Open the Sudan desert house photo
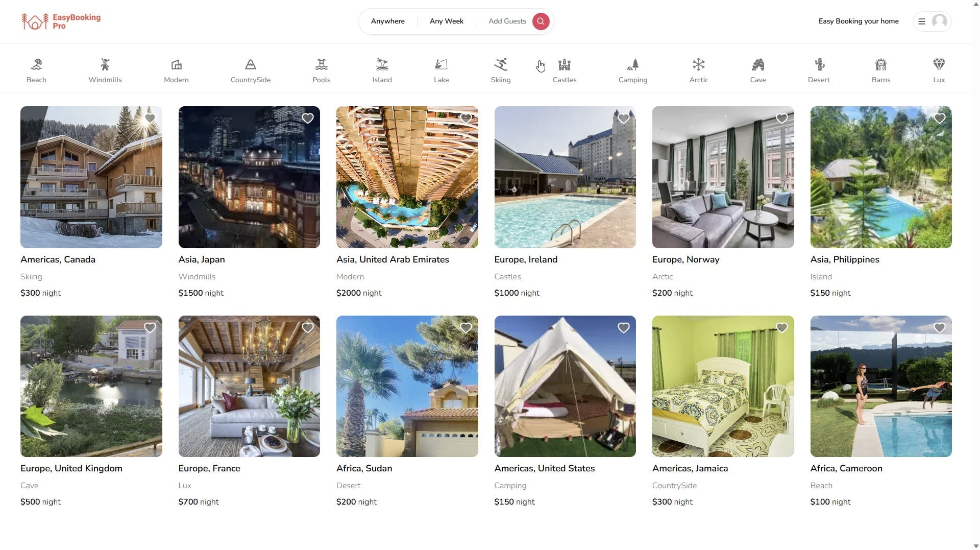Screen dimensions: 980x550 (x=407, y=386)
